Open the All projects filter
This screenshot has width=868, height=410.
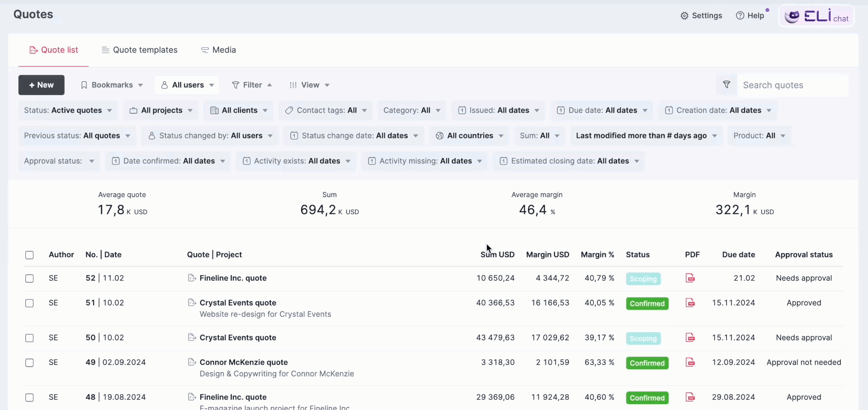point(161,110)
